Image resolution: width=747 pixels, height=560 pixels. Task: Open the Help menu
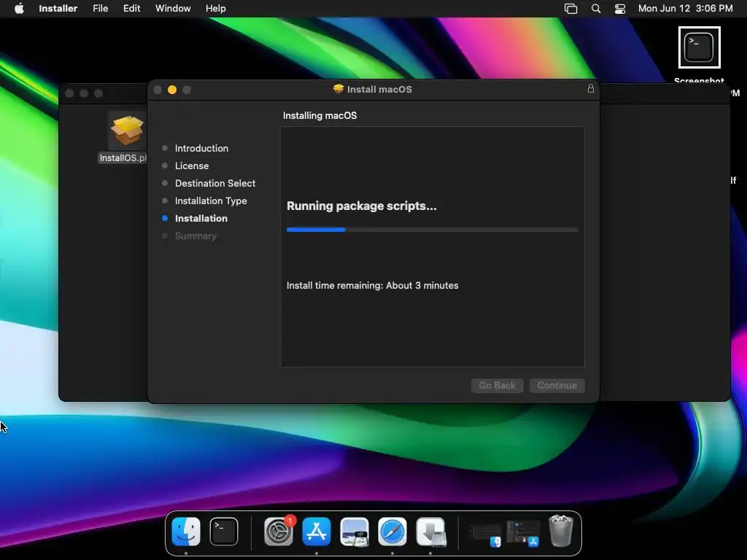[215, 9]
